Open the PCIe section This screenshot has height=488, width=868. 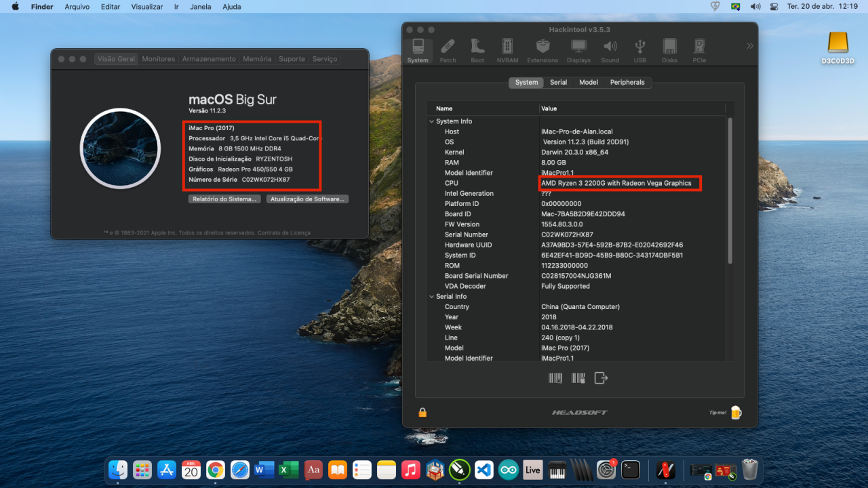pyautogui.click(x=699, y=50)
